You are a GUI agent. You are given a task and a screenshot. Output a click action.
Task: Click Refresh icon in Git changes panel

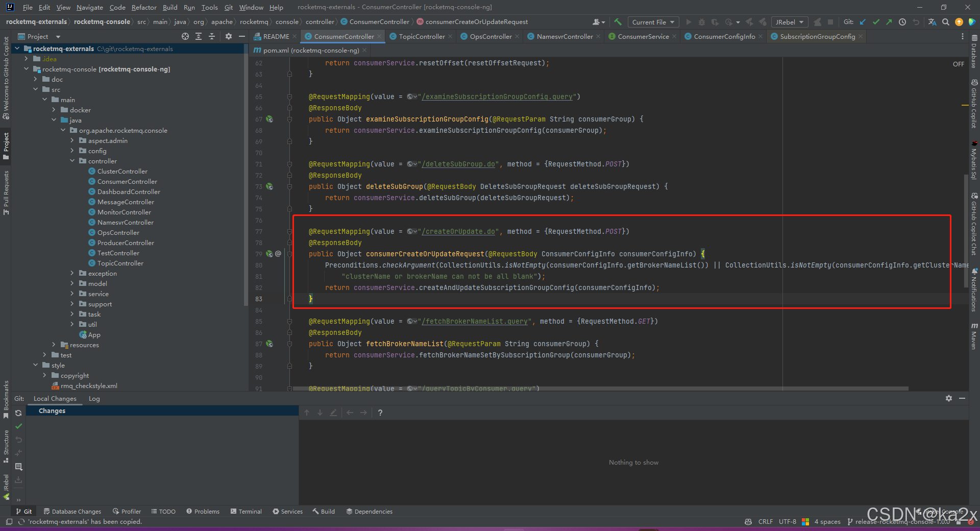click(18, 413)
